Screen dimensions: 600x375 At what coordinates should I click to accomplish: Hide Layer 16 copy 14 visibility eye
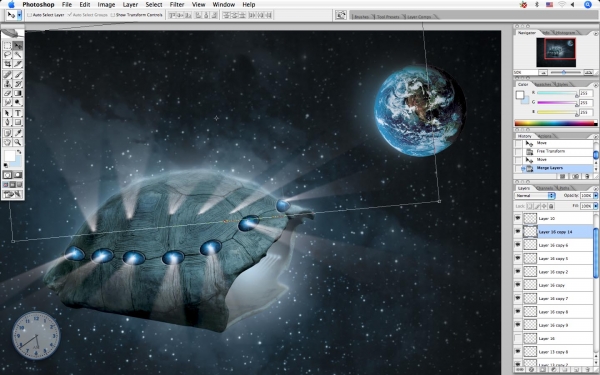[518, 232]
